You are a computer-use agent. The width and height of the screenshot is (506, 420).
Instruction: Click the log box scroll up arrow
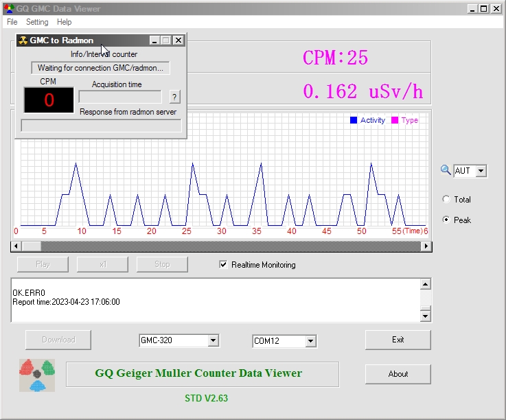[x=425, y=284]
